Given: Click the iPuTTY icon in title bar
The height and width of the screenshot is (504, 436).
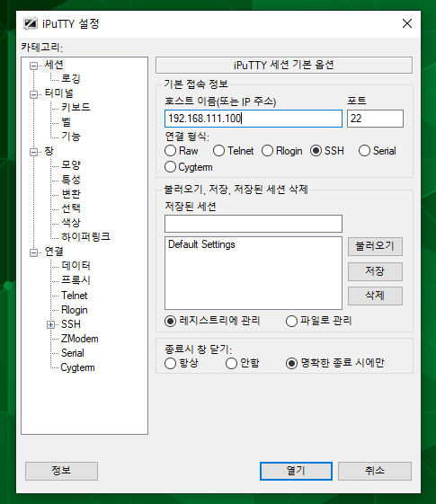Looking at the screenshot, I should [x=31, y=23].
